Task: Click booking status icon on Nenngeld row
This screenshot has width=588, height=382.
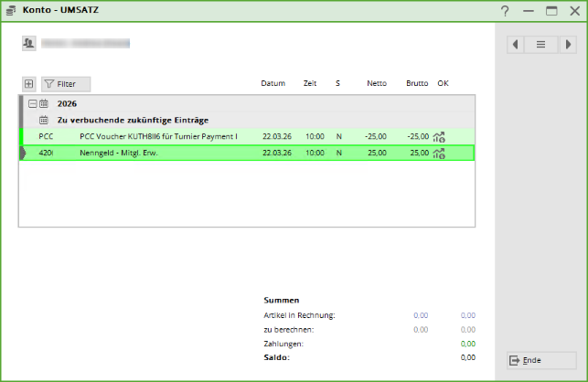Action: click(x=439, y=153)
